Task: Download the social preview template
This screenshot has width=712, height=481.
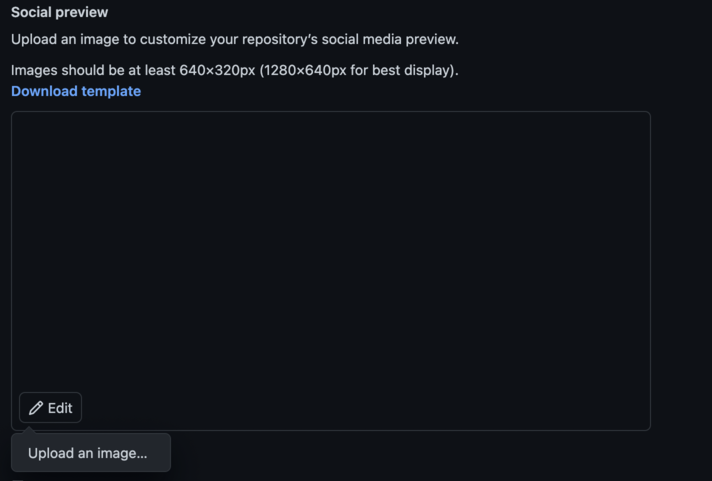Action: point(76,91)
